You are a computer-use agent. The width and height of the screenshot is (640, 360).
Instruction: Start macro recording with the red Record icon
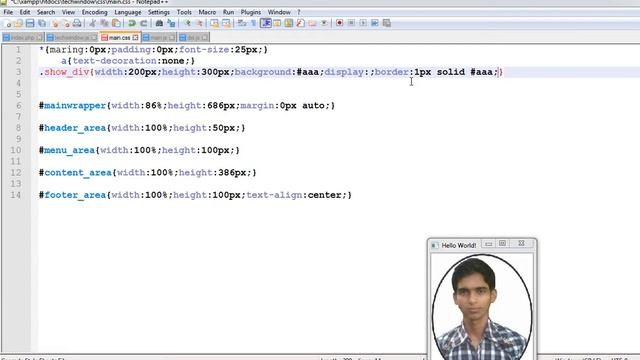pyautogui.click(x=339, y=23)
